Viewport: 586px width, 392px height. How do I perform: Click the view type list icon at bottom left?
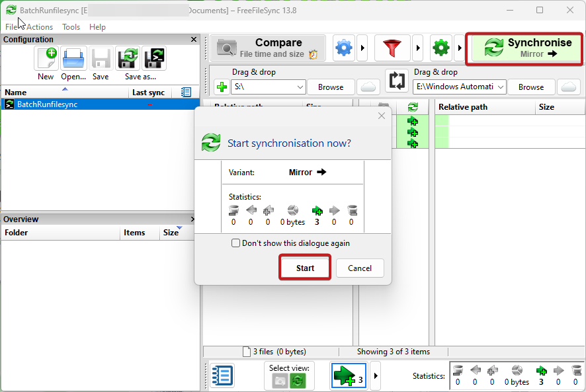(222, 375)
